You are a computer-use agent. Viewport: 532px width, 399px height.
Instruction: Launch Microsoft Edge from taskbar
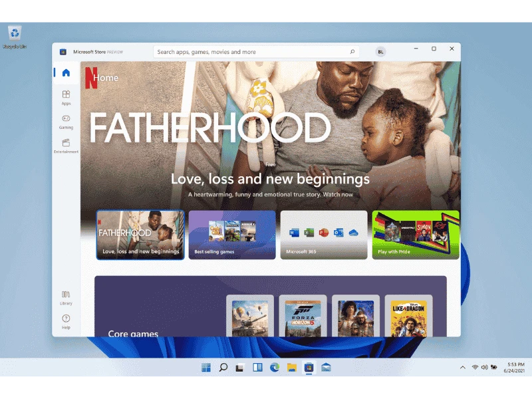(275, 368)
